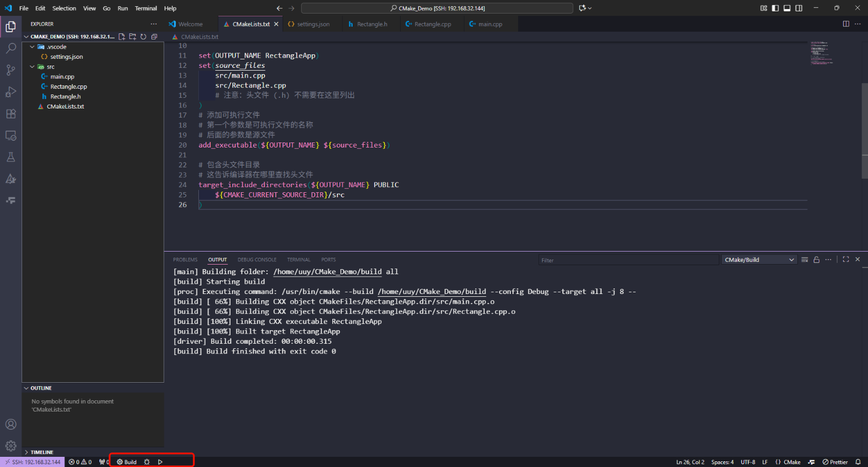Toggle the output auto-scroll lock

(817, 260)
